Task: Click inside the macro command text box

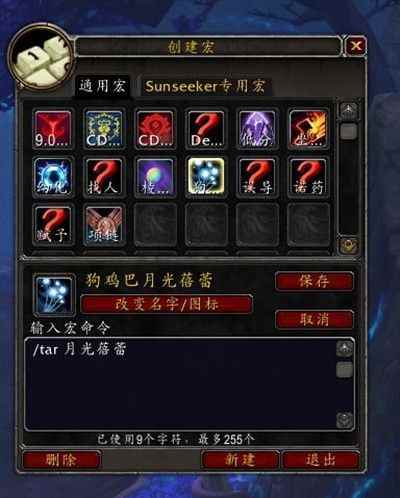Action: [180, 384]
